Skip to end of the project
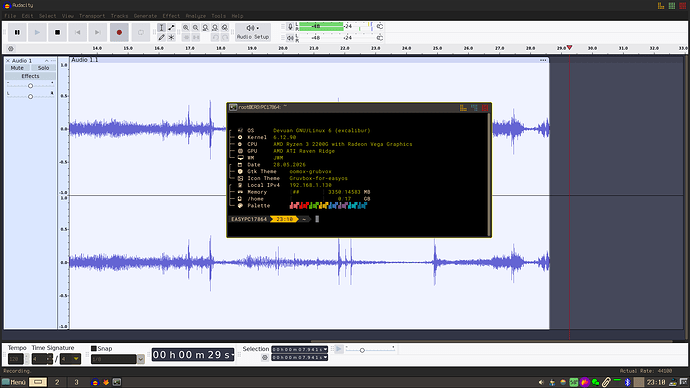 click(x=97, y=33)
